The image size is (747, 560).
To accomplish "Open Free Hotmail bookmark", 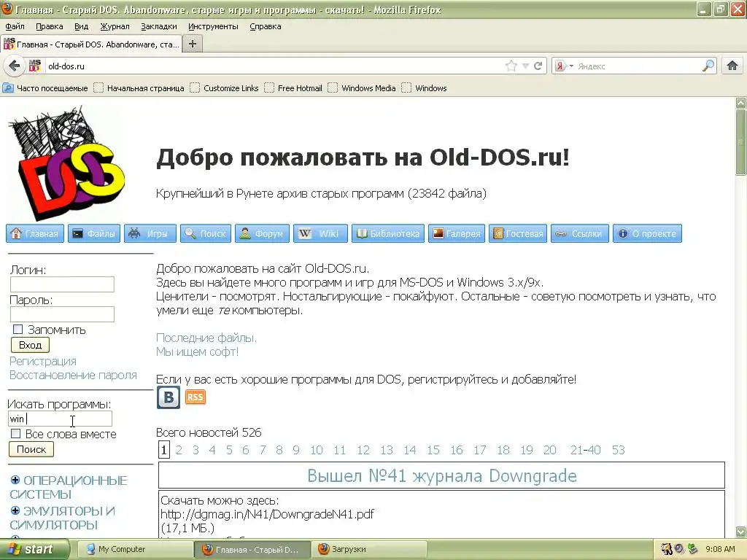I will [x=293, y=88].
